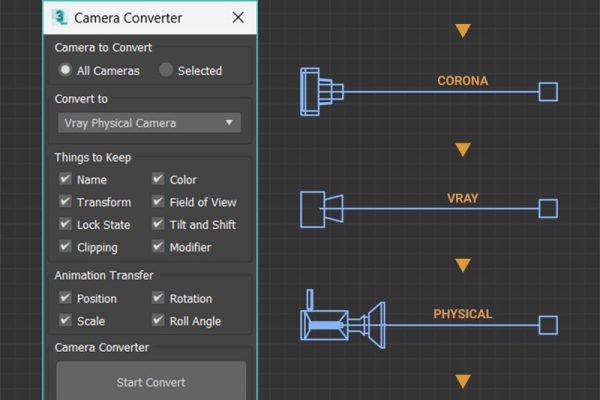Click the Camera to Convert heading
The image size is (600, 400).
point(103,47)
